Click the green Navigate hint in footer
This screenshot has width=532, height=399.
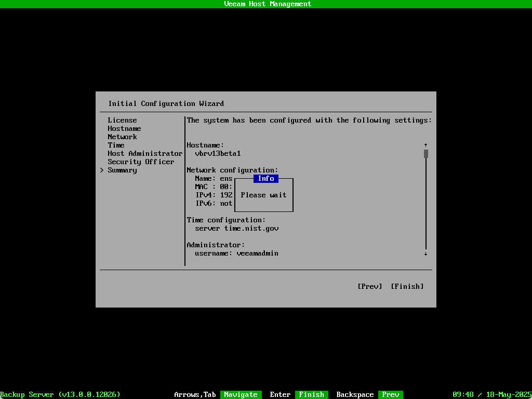click(241, 394)
